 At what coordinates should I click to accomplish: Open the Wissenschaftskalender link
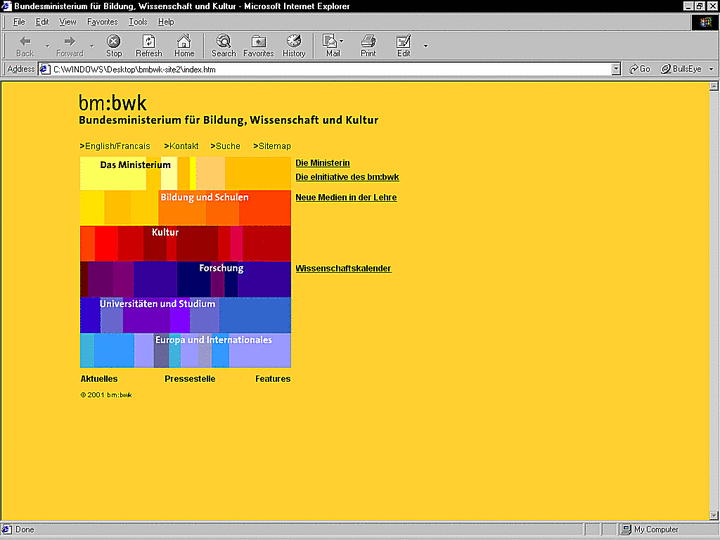point(343,269)
